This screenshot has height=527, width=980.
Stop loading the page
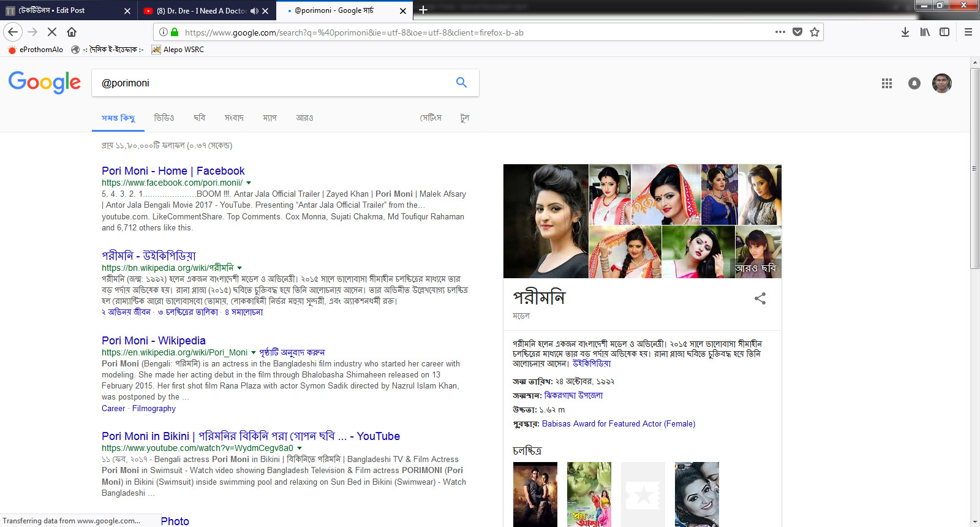pos(52,32)
